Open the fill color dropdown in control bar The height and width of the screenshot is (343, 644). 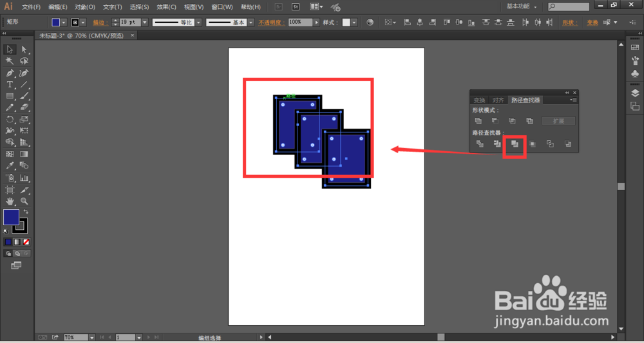click(63, 23)
